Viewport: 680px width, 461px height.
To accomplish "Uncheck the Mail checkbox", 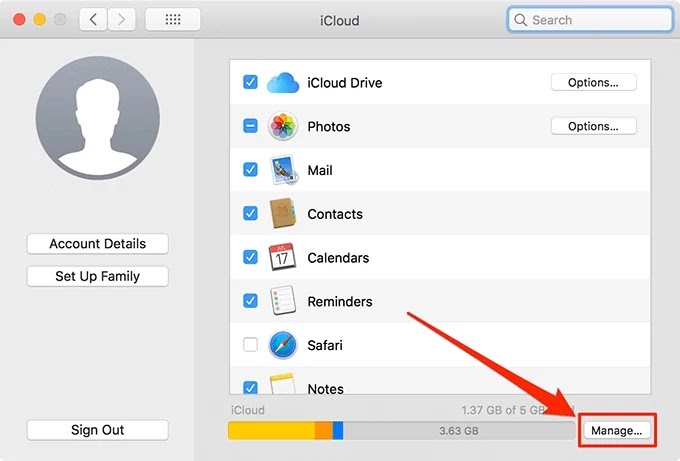I will 250,170.
